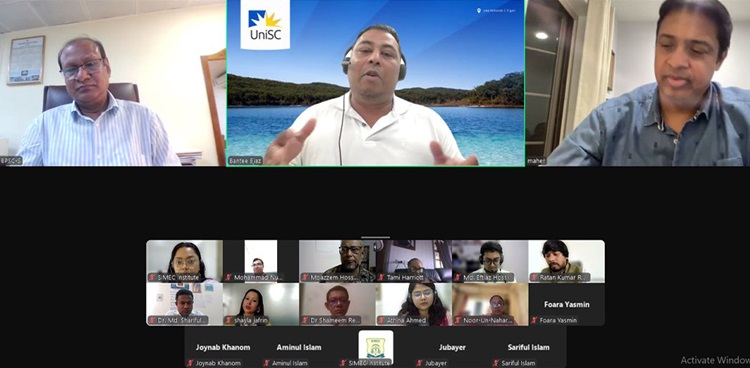The width and height of the screenshot is (750, 368).
Task: Click the SIMEC Institute logo tile in bottom row
Action: click(x=375, y=347)
